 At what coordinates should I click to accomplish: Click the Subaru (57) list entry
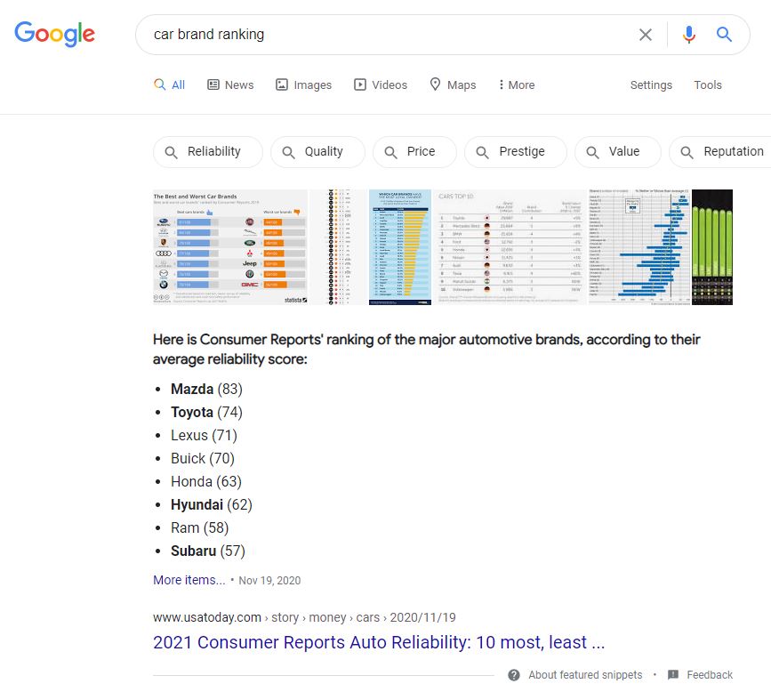208,551
